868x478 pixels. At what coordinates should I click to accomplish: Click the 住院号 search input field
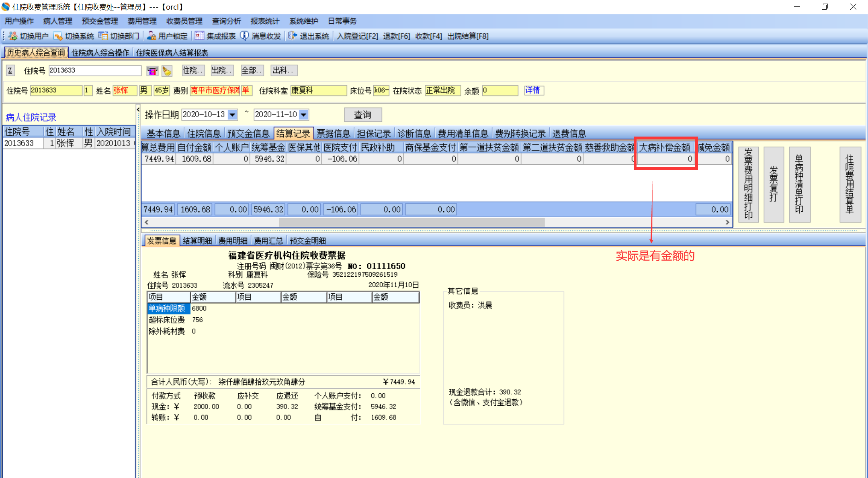click(95, 71)
